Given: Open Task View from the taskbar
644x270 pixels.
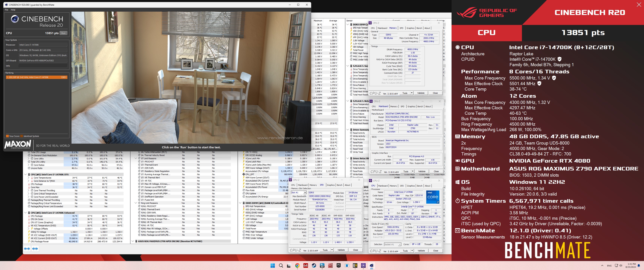Looking at the screenshot, I should [289, 265].
